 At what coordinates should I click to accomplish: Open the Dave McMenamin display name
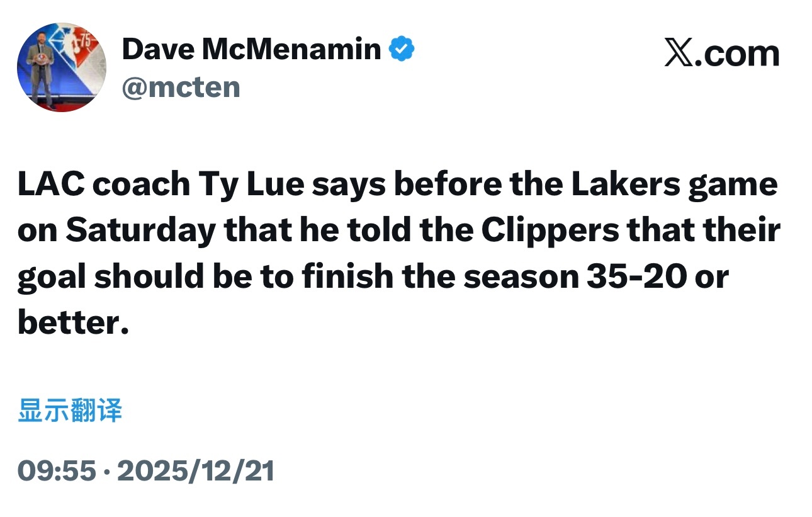tap(251, 49)
